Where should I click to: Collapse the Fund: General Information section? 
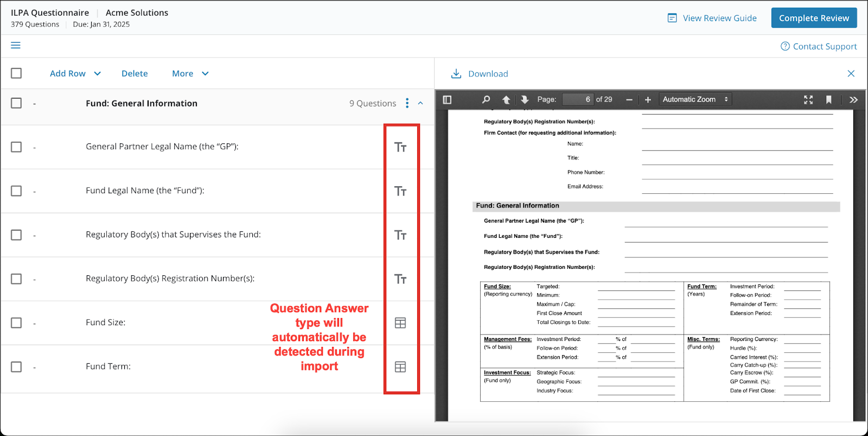(420, 103)
